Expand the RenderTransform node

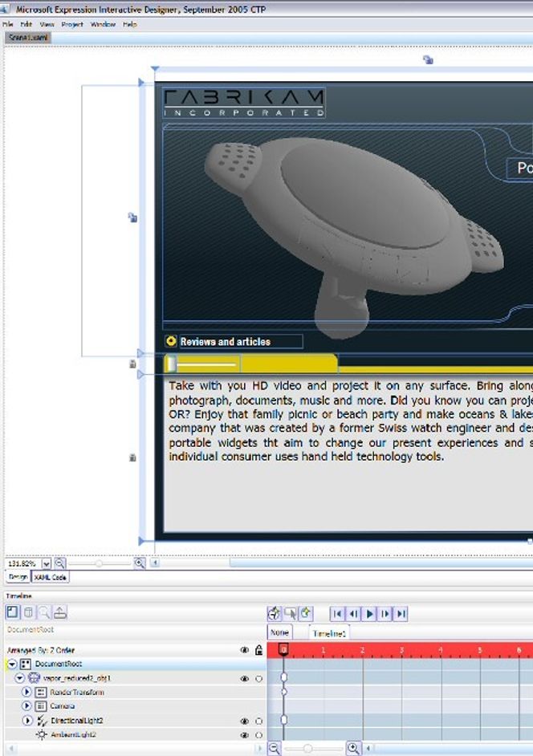[26, 692]
